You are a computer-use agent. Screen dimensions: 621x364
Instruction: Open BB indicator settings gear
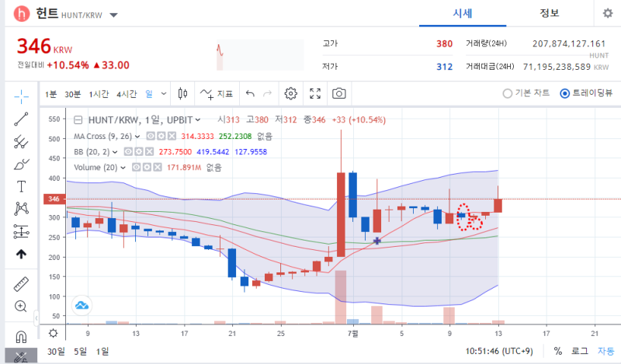tap(139, 151)
